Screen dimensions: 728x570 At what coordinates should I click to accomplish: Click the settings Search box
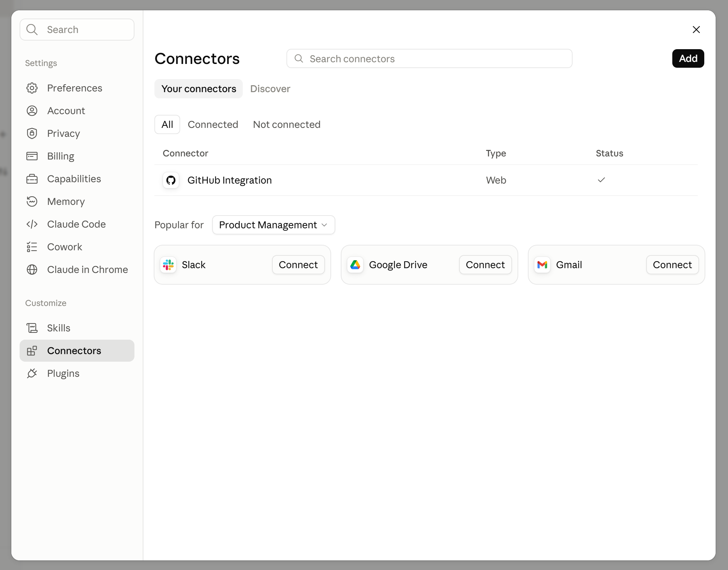pos(77,30)
